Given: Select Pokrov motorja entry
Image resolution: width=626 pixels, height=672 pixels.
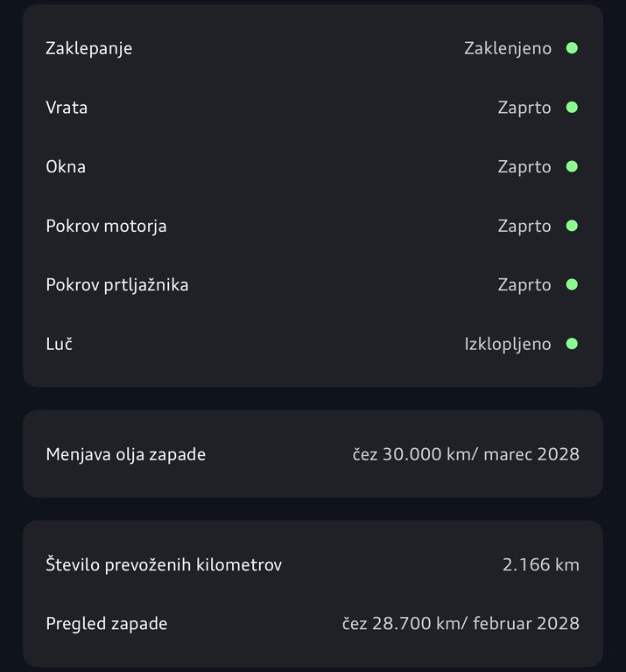Looking at the screenshot, I should click(x=106, y=226).
